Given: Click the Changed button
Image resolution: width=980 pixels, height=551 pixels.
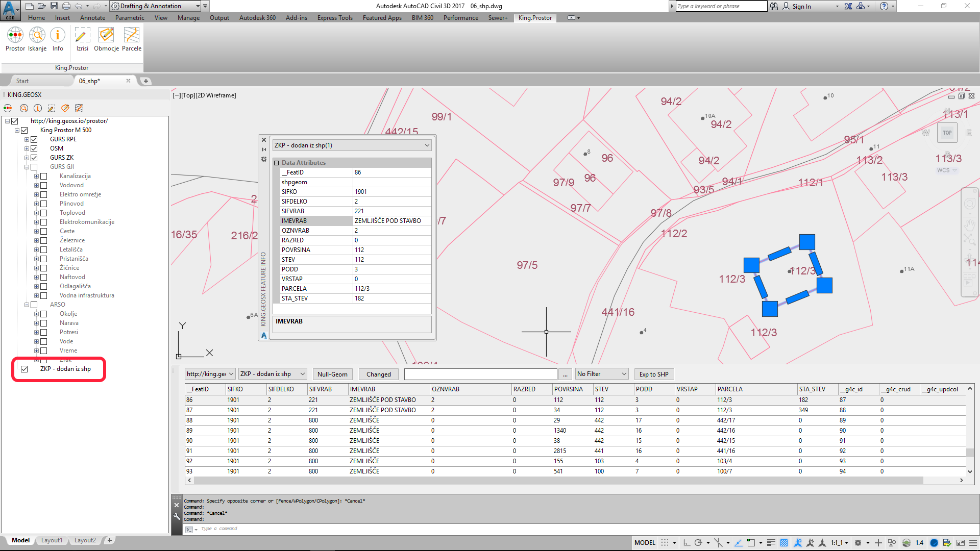Looking at the screenshot, I should [x=378, y=374].
